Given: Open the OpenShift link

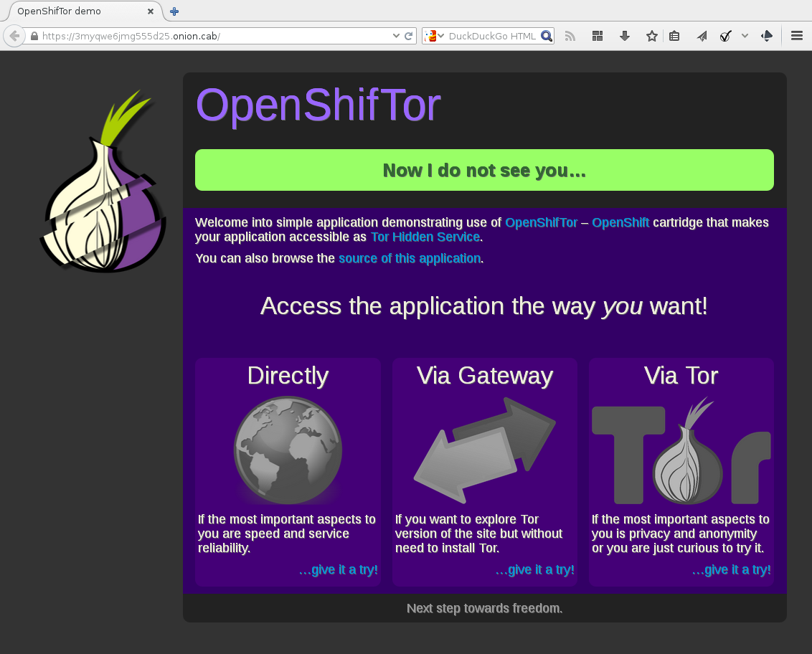Looking at the screenshot, I should (x=620, y=222).
